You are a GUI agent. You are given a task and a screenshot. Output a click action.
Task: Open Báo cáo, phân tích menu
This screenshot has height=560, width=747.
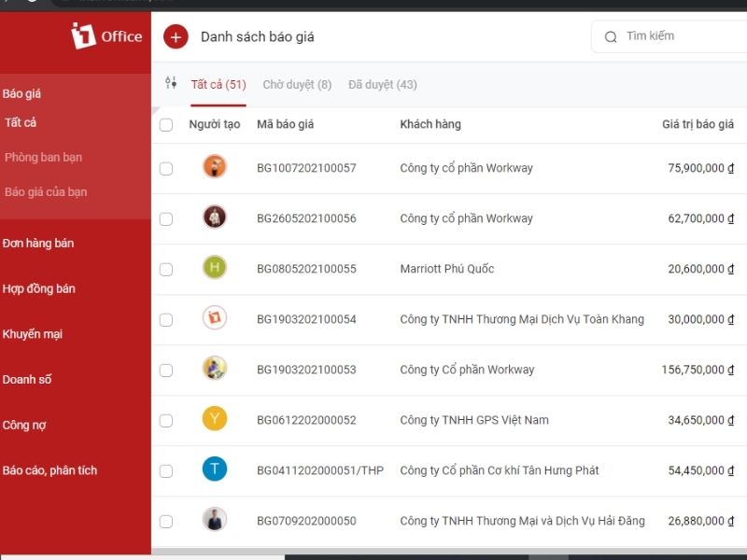pyautogui.click(x=49, y=470)
